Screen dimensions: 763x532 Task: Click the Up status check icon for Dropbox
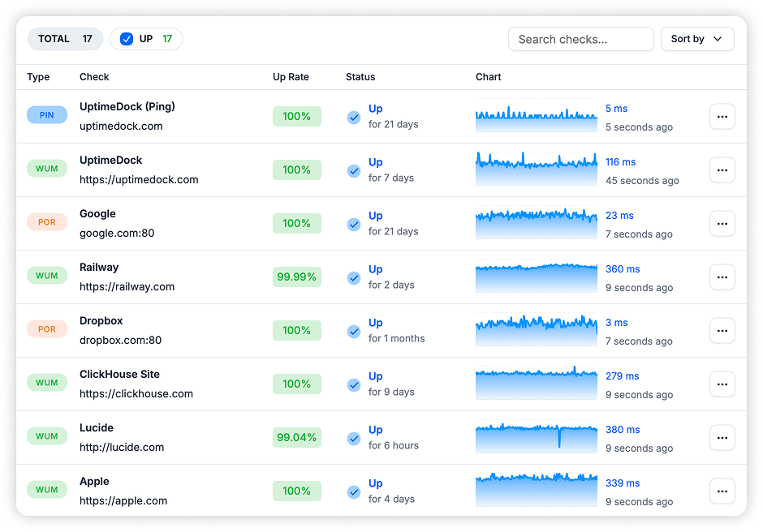point(354,331)
